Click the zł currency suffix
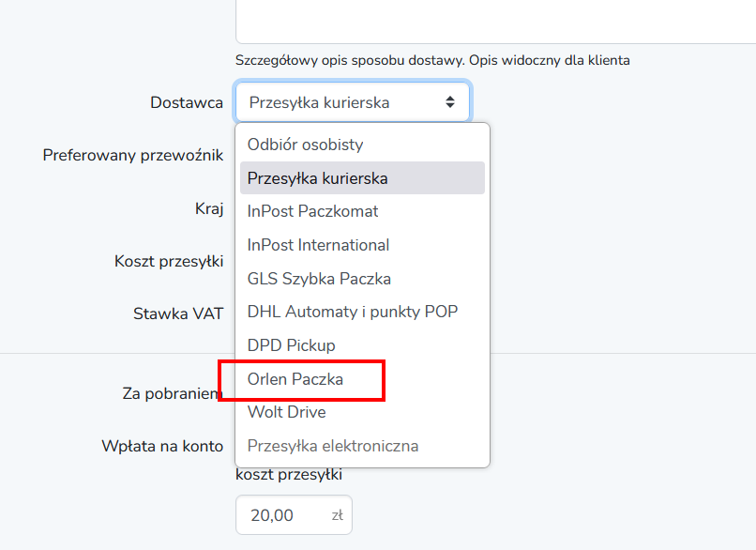The height and width of the screenshot is (550, 756). (x=337, y=515)
